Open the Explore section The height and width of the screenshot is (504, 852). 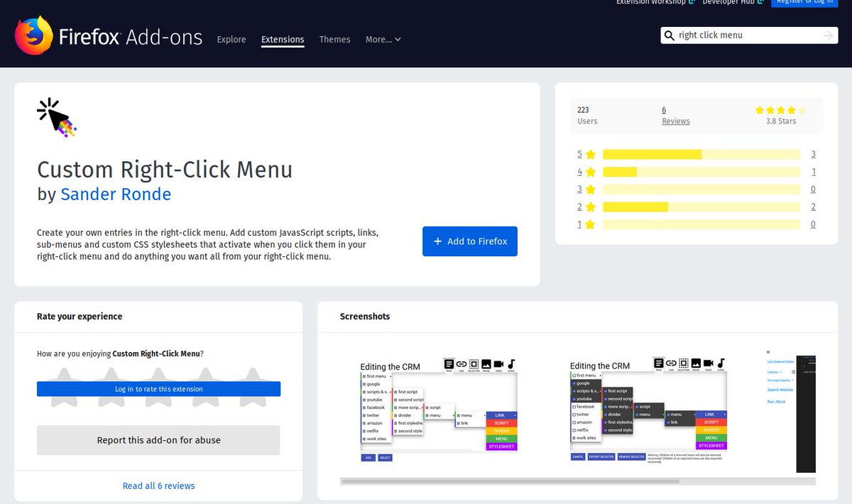(231, 40)
